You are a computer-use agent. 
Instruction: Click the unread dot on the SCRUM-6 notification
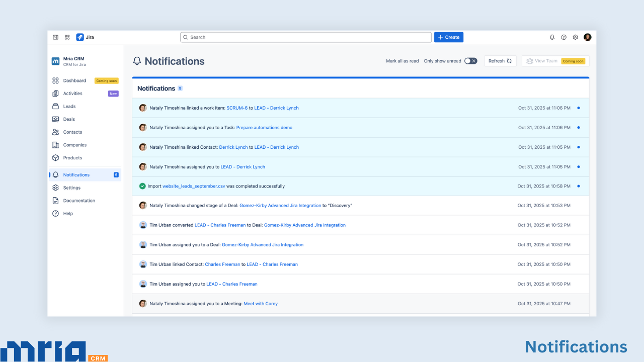pyautogui.click(x=579, y=108)
